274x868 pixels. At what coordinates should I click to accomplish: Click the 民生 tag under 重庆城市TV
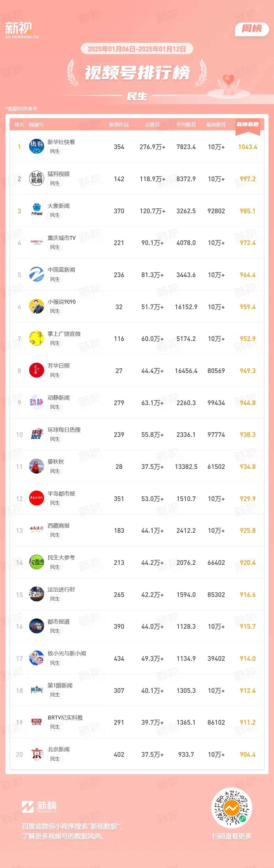[55, 247]
